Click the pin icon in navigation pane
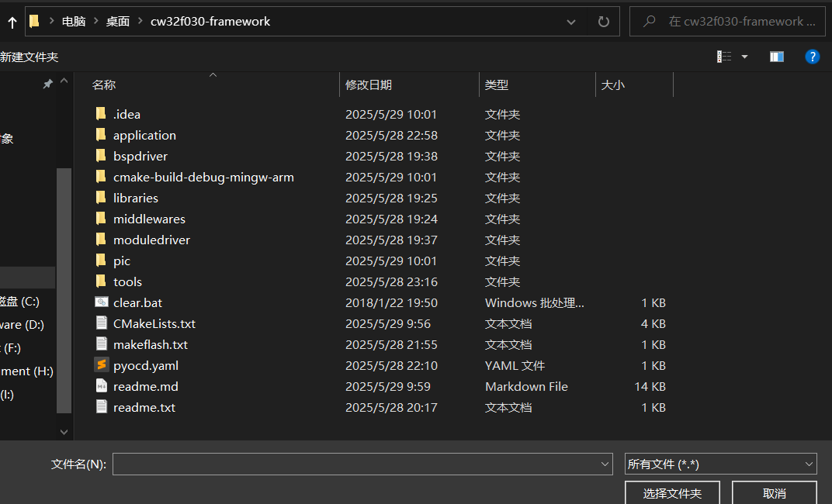This screenshot has height=504, width=832. click(47, 84)
